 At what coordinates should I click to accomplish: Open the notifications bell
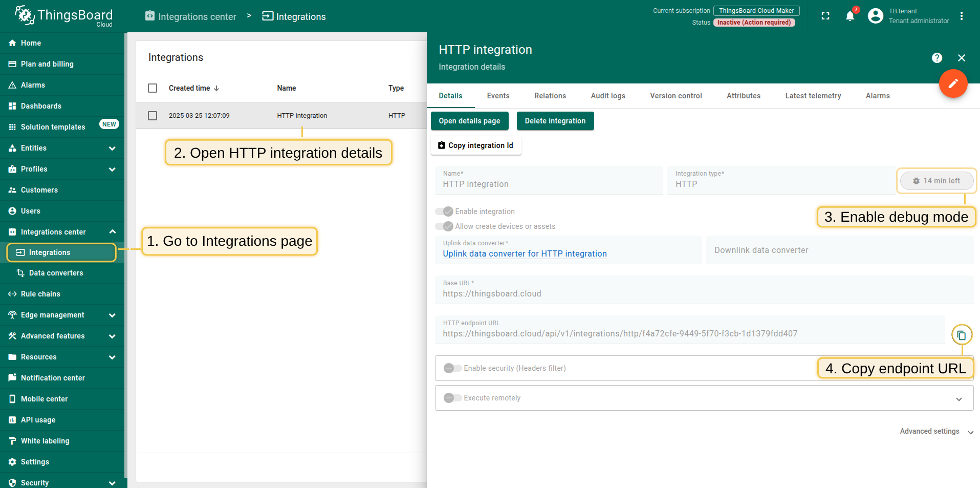850,16
